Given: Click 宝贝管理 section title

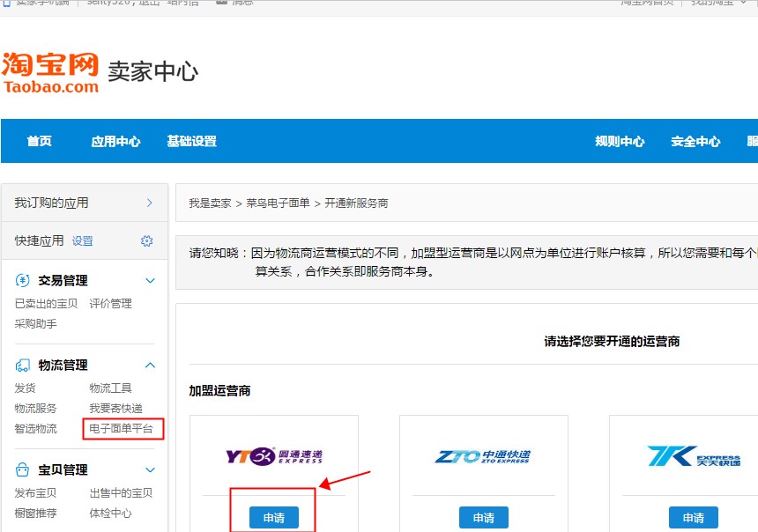Looking at the screenshot, I should pos(63,469).
